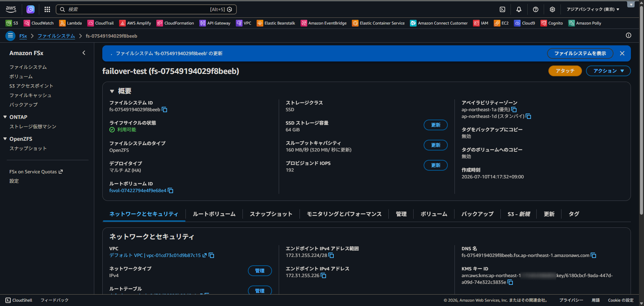Collapse the 概要 summary section
The width and height of the screenshot is (644, 306).
112,91
